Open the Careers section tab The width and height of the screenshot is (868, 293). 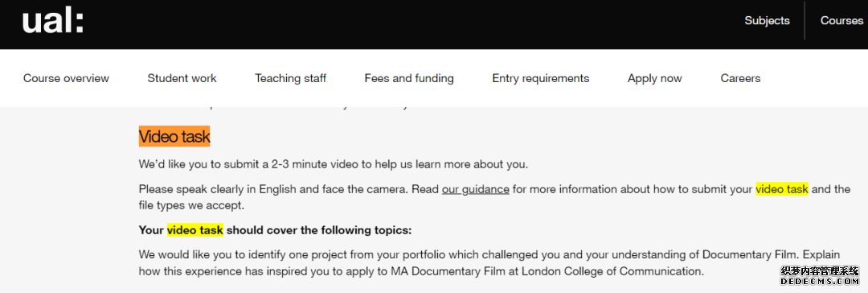[740, 78]
